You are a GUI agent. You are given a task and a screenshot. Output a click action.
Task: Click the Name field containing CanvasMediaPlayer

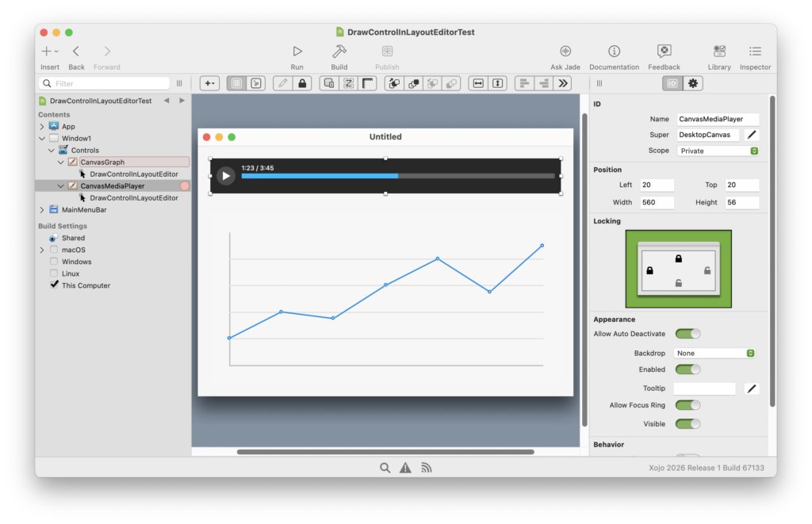pos(718,119)
